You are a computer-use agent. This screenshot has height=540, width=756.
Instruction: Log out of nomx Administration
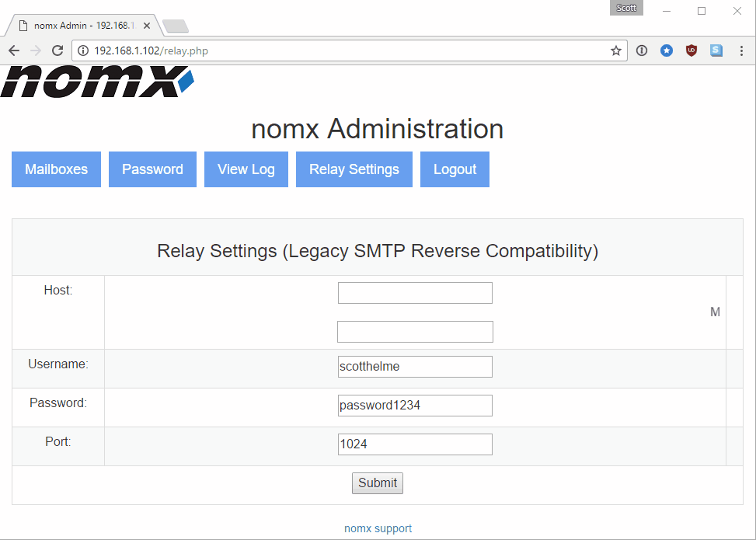pos(455,169)
